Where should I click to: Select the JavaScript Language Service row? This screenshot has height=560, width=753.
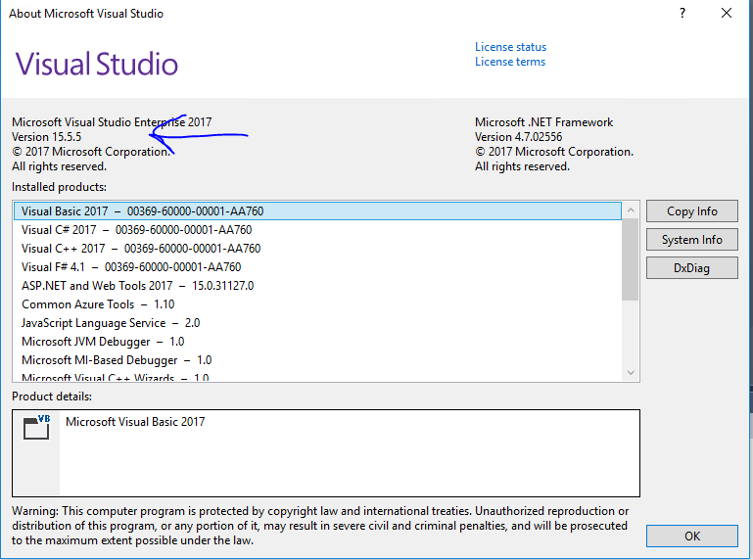(x=317, y=323)
